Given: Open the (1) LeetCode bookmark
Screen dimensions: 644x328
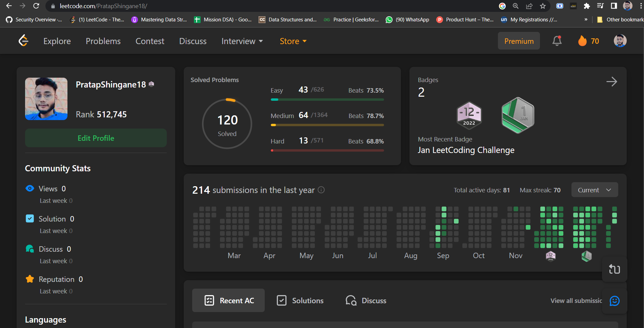Looking at the screenshot, I should pos(97,19).
